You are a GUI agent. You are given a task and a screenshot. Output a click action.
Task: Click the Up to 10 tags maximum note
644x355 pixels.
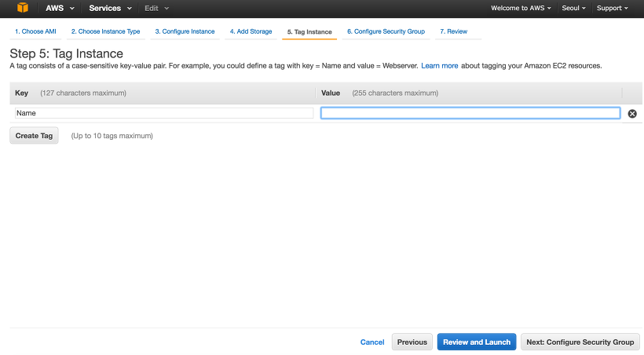pos(112,136)
